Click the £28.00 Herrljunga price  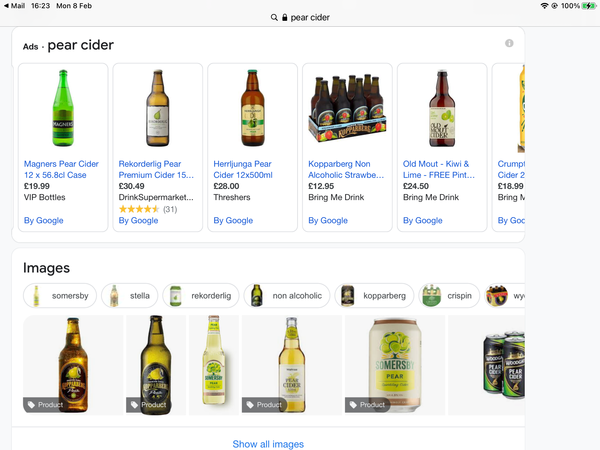226,186
